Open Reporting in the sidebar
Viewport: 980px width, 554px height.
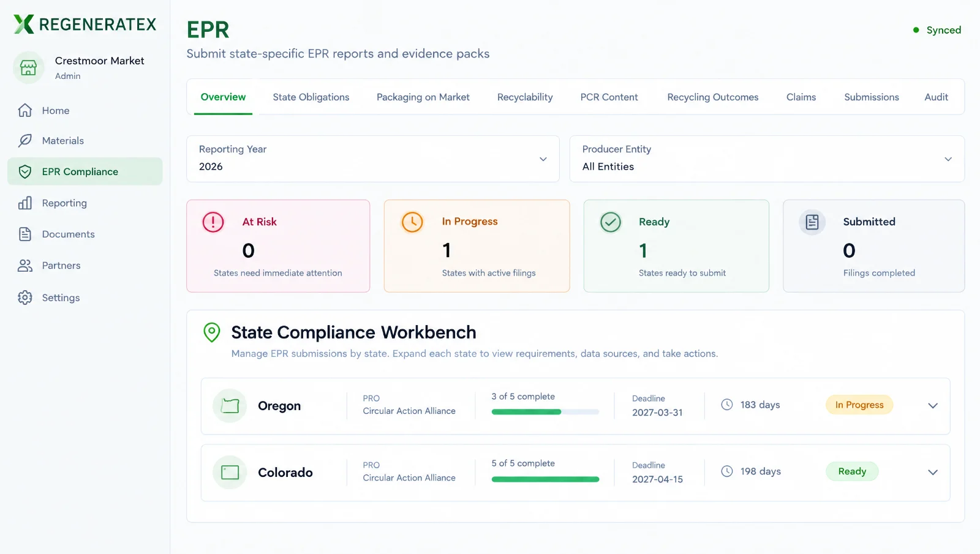85,203
